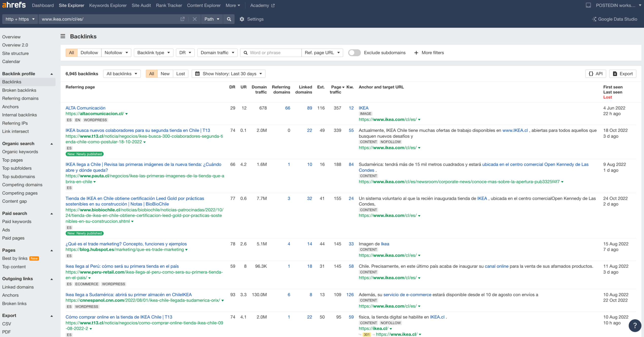Toggle Exclude subdomains switch
Image resolution: width=644 pixels, height=337 pixels.
point(354,53)
